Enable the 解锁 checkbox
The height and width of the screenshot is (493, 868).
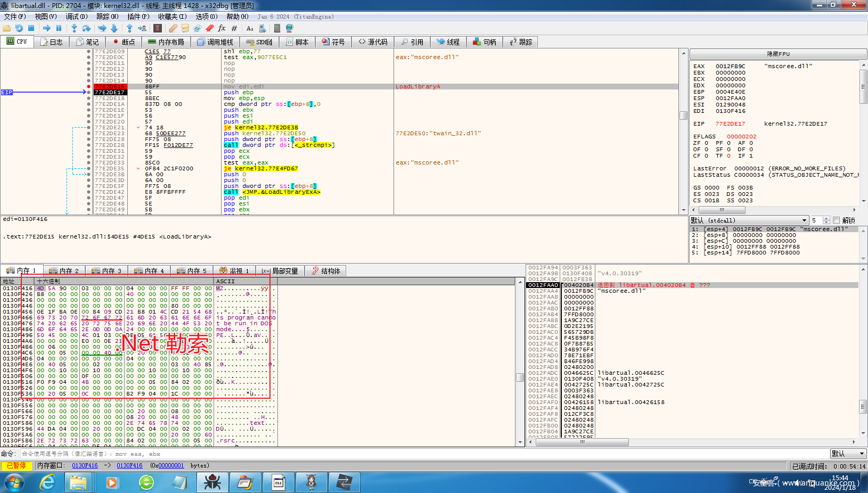click(x=836, y=220)
